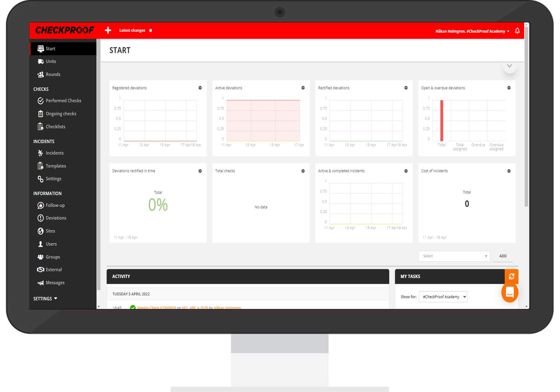Go to Performed Checks in sidebar

(x=63, y=101)
